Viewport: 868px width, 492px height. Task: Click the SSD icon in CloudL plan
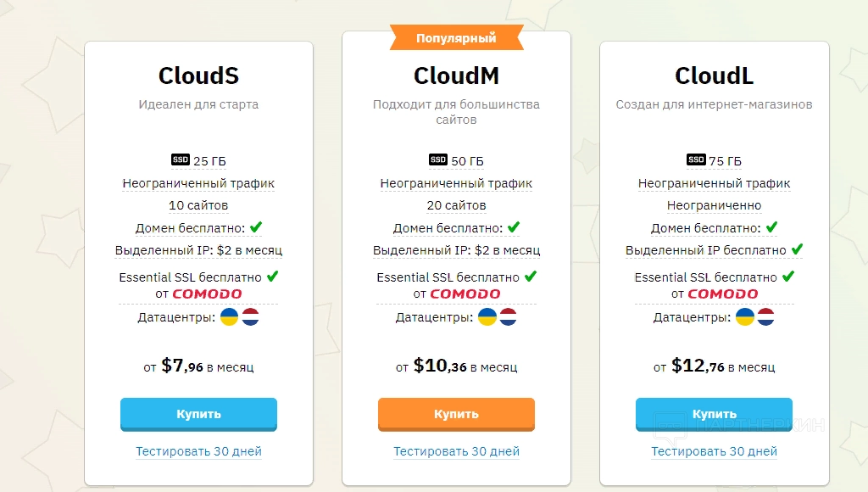[696, 159]
